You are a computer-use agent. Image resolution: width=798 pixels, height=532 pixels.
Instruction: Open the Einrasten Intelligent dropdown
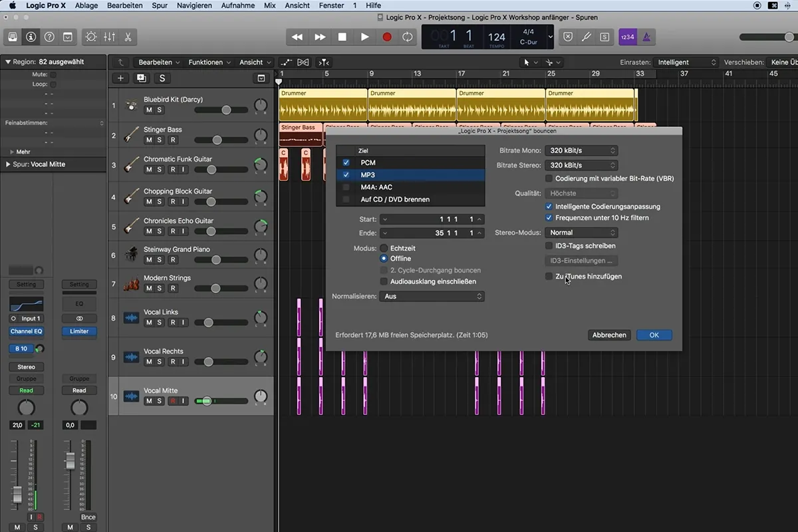click(687, 63)
